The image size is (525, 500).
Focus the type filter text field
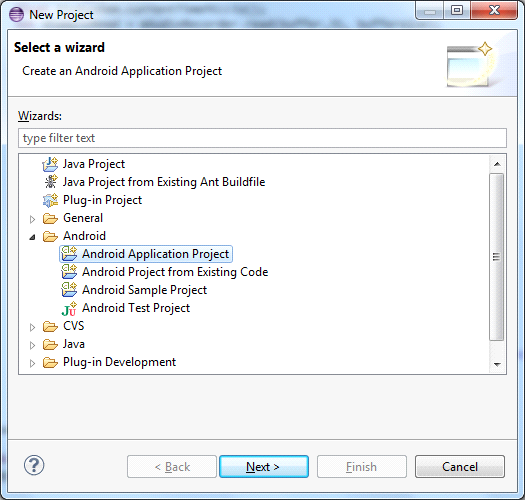point(262,138)
